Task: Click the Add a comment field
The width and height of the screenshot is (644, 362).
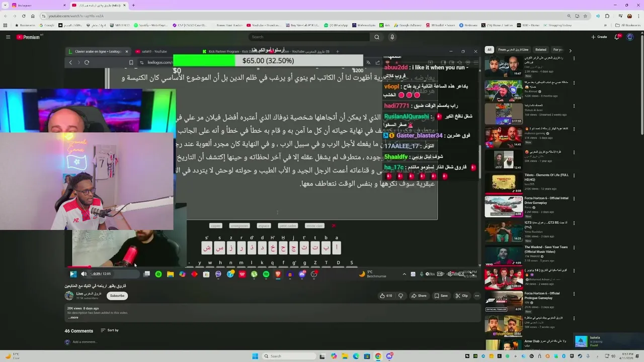Action: pyautogui.click(x=85, y=342)
